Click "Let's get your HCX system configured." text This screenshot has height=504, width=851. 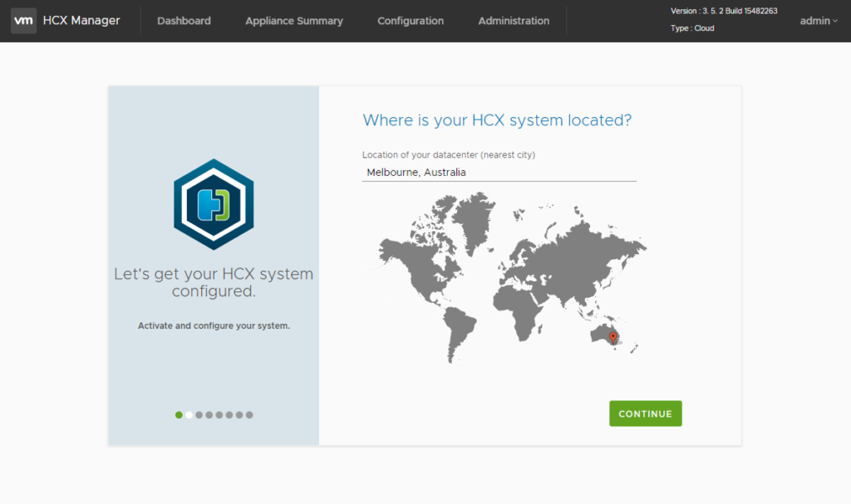(214, 282)
